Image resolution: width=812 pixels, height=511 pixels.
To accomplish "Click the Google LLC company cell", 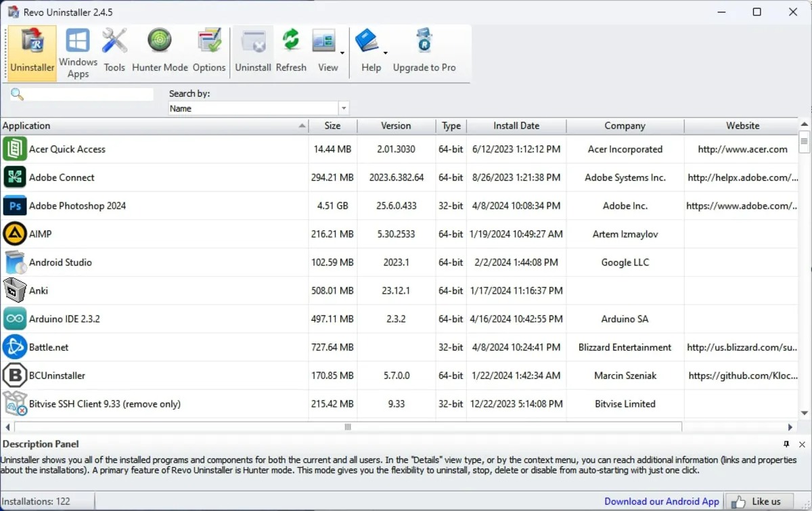I will click(625, 263).
